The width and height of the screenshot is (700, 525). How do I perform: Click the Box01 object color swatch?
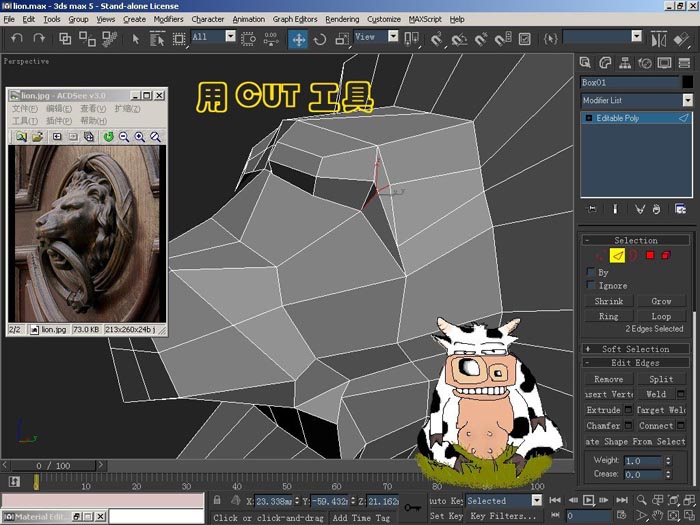coord(688,82)
